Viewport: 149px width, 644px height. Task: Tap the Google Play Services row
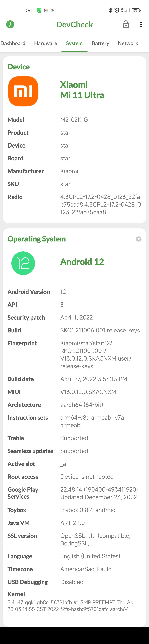74,493
